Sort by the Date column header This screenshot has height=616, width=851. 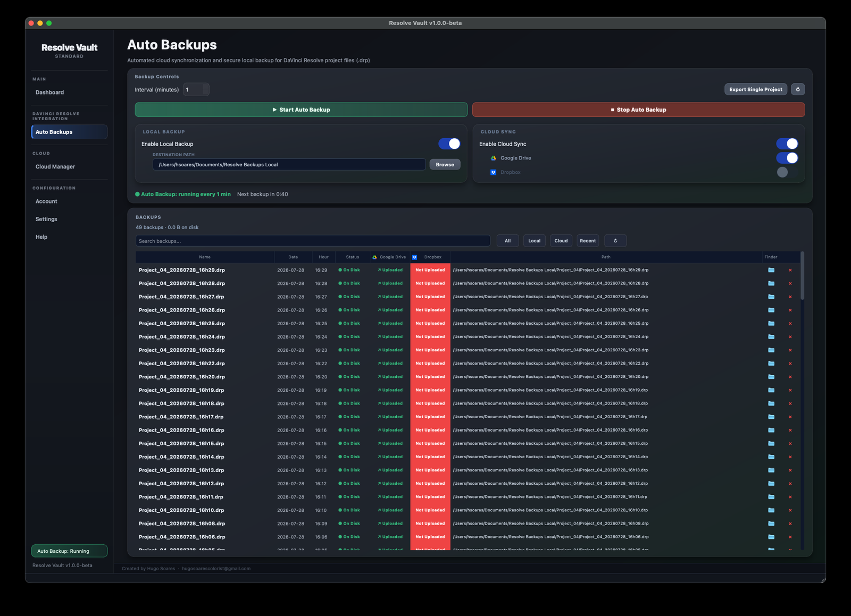(293, 257)
